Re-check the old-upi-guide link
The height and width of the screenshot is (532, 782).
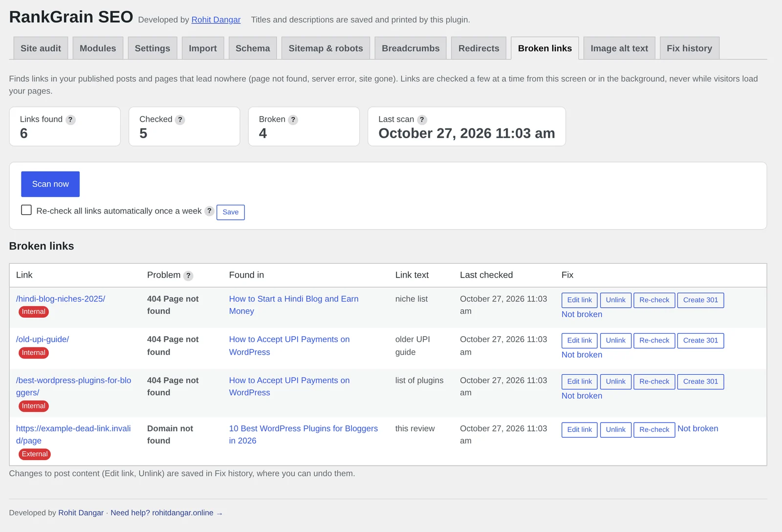tap(654, 340)
